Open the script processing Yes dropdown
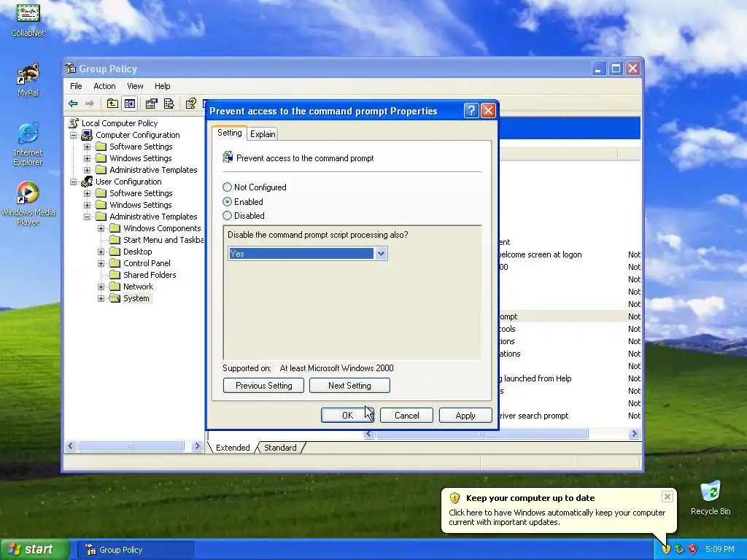 (x=381, y=253)
